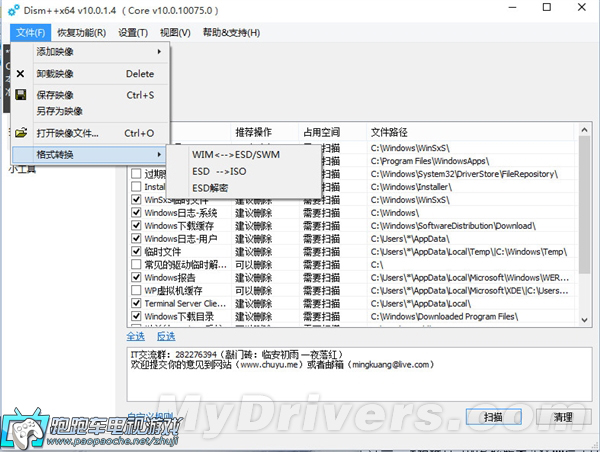
Task: Click the 文件路径 column header
Action: pos(391,132)
